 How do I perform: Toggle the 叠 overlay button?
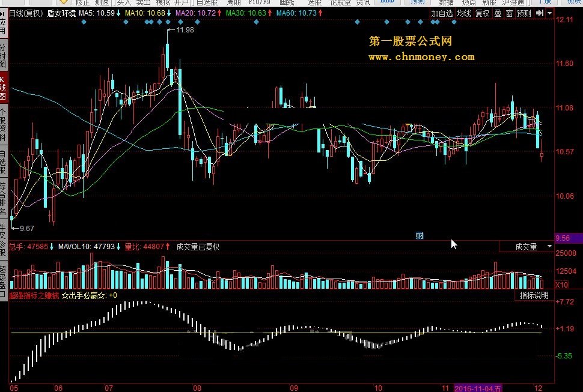498,13
